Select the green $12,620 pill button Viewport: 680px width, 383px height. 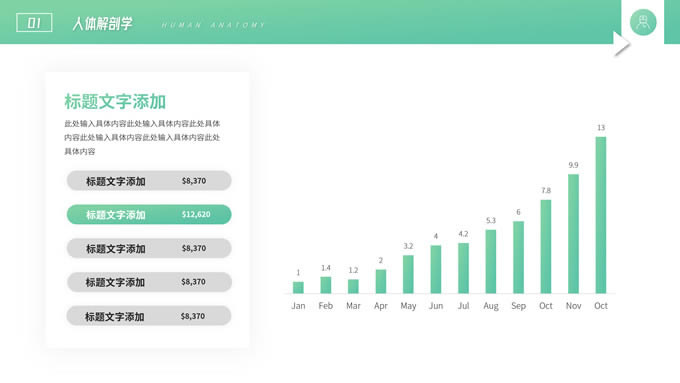click(x=149, y=214)
